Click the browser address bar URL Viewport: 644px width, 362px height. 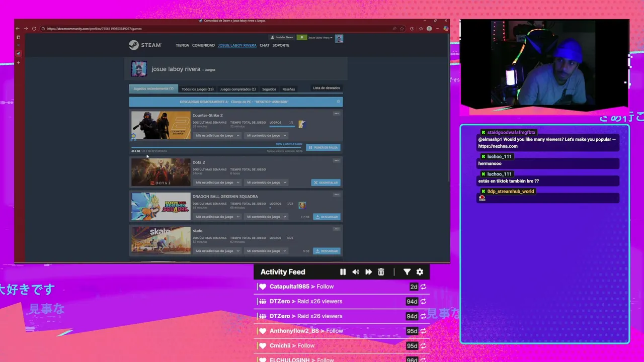click(95, 29)
